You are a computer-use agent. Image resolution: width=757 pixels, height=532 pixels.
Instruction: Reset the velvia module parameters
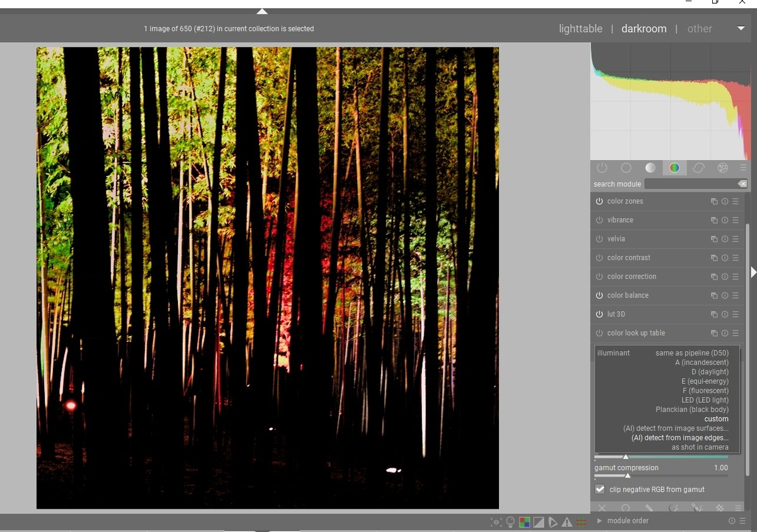(x=725, y=239)
